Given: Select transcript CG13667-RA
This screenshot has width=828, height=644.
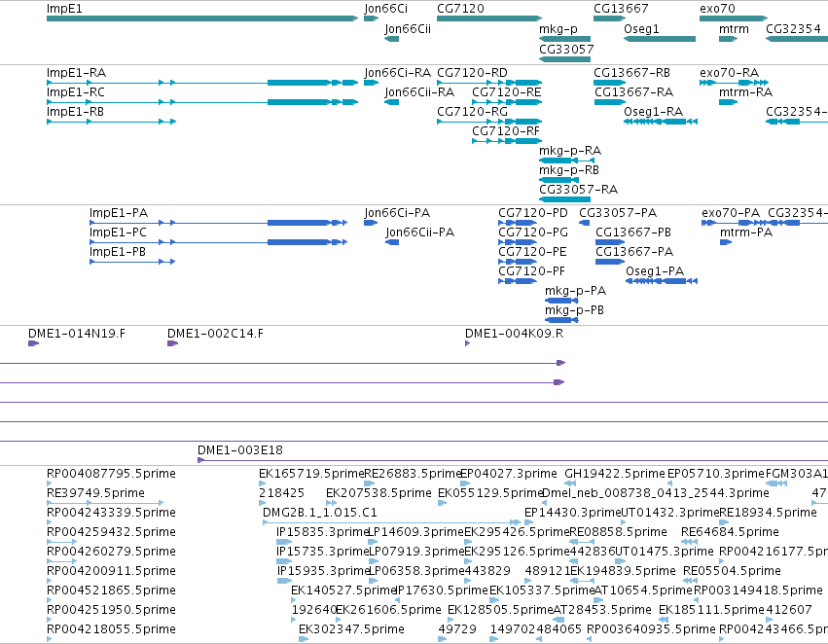Looking at the screenshot, I should coord(609,102).
